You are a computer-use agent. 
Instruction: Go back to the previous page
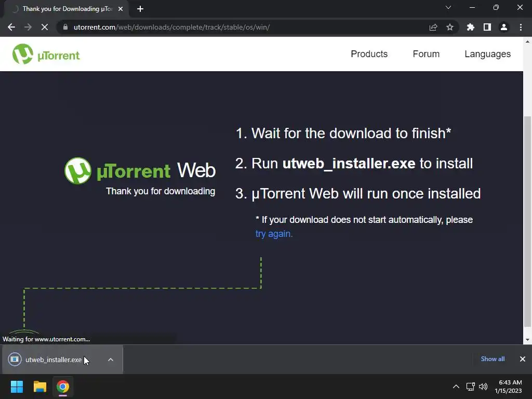click(11, 27)
